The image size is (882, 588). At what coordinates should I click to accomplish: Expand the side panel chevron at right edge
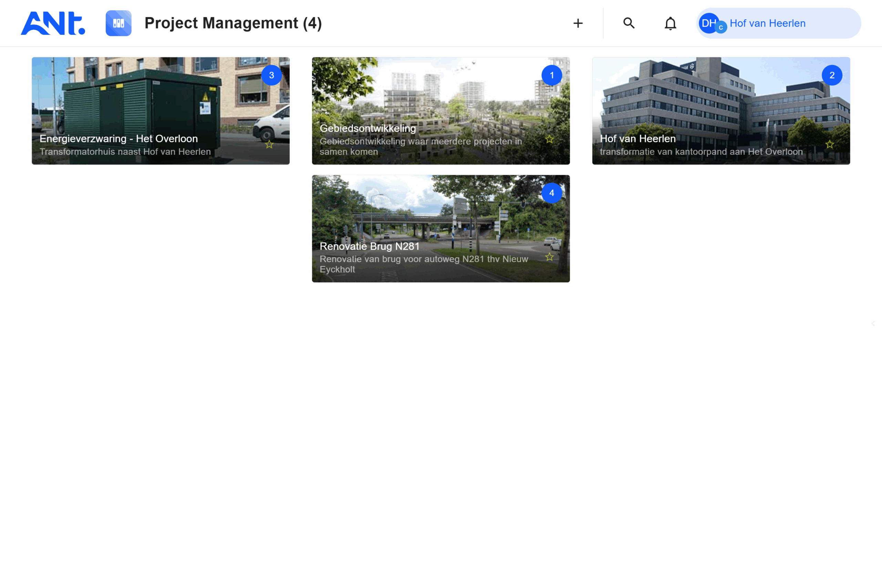[x=873, y=323]
